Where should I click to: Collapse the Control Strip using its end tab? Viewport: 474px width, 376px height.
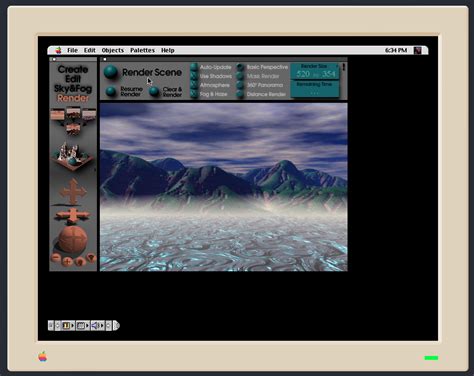point(116,325)
